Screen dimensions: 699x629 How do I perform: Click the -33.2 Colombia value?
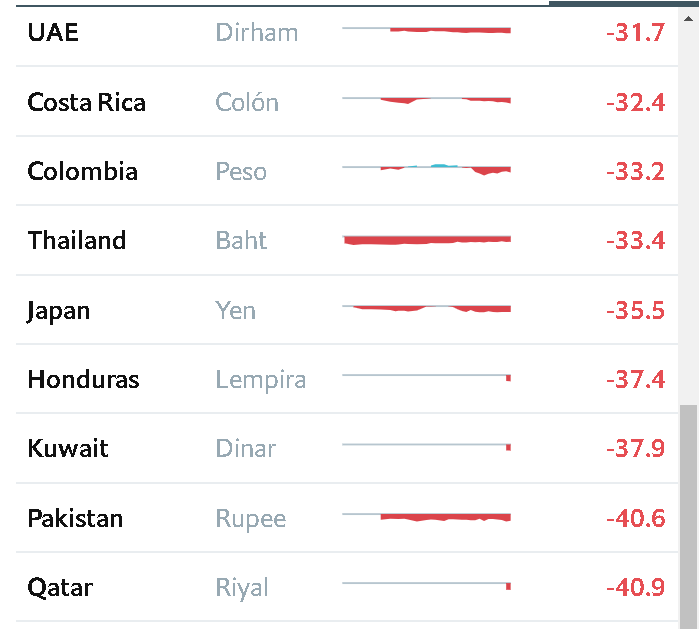635,172
